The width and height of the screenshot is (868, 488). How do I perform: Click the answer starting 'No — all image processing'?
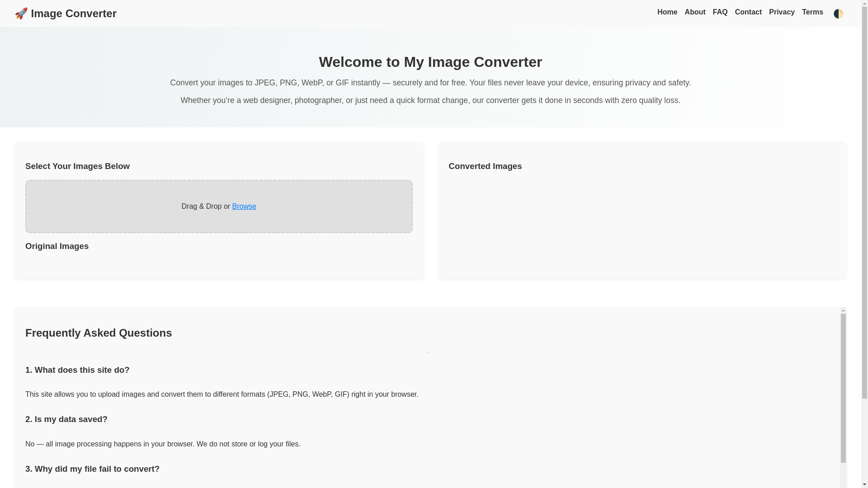coord(163,444)
